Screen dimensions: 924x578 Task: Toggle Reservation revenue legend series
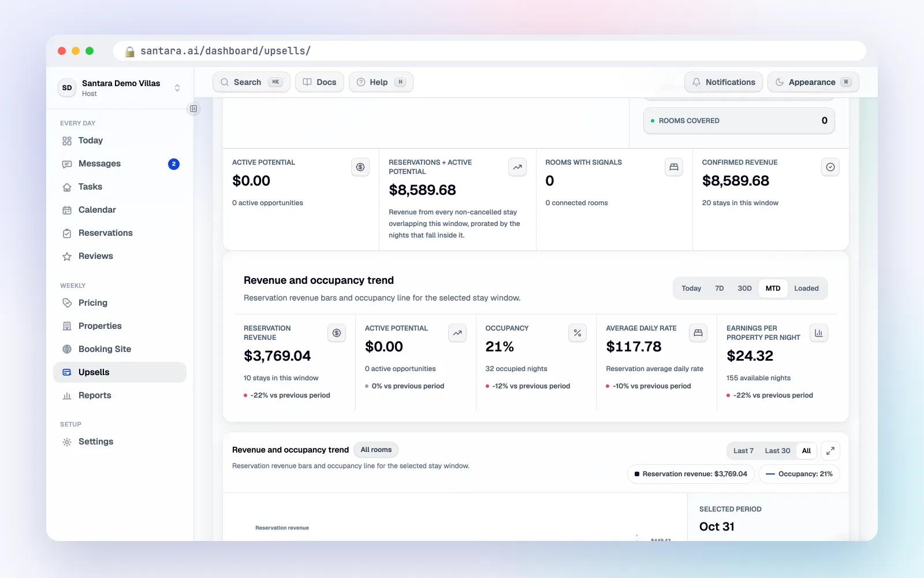pyautogui.click(x=691, y=474)
